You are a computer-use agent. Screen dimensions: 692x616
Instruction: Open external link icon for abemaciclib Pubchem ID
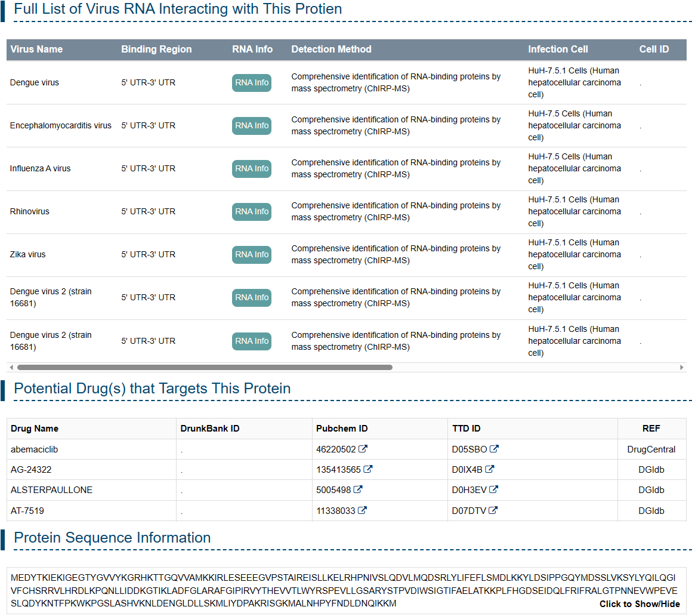click(363, 449)
